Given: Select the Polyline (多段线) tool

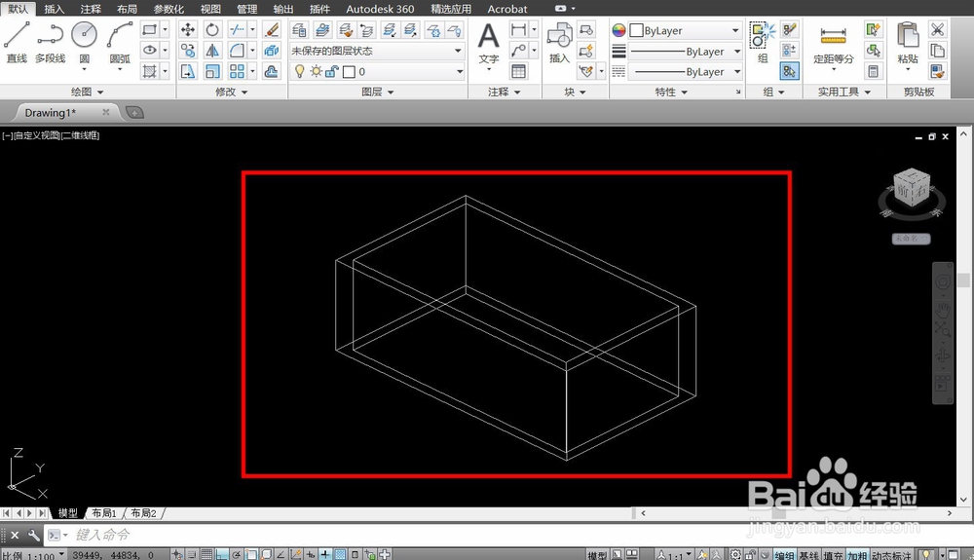Looking at the screenshot, I should pos(50,42).
